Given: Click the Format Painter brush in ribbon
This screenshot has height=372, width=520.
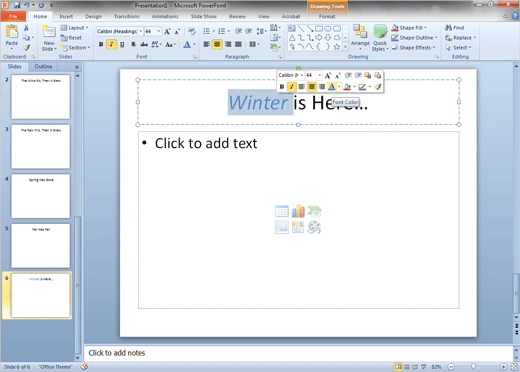Looking at the screenshot, I should pyautogui.click(x=26, y=48).
